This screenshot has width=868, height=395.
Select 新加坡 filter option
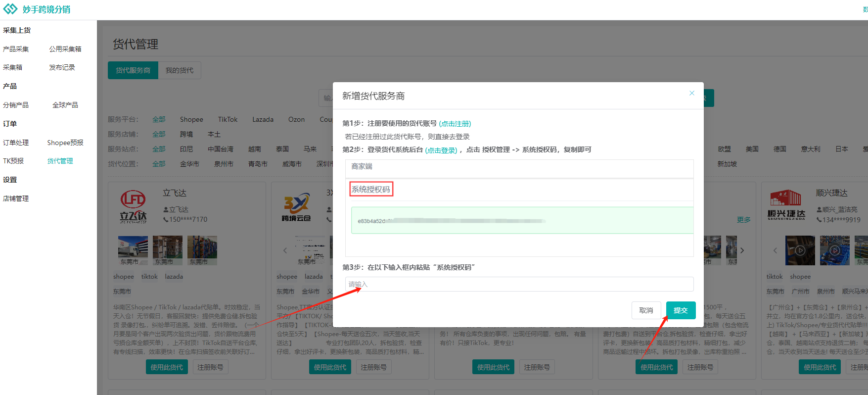coord(727,164)
